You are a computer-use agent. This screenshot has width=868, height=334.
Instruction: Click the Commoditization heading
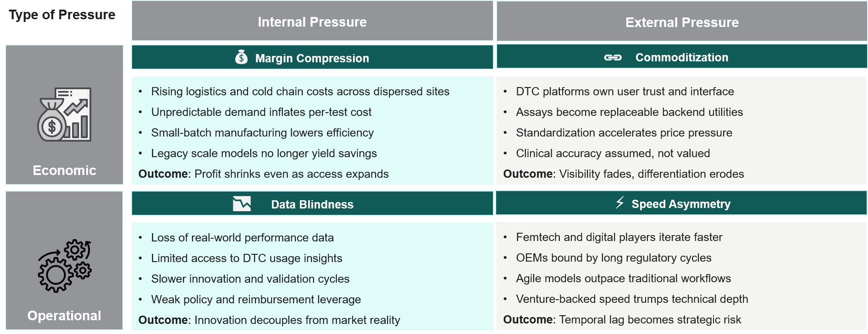click(x=681, y=57)
